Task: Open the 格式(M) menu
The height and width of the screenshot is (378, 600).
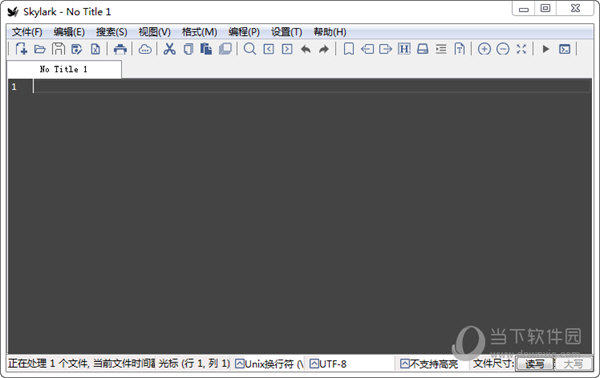Action: [199, 32]
